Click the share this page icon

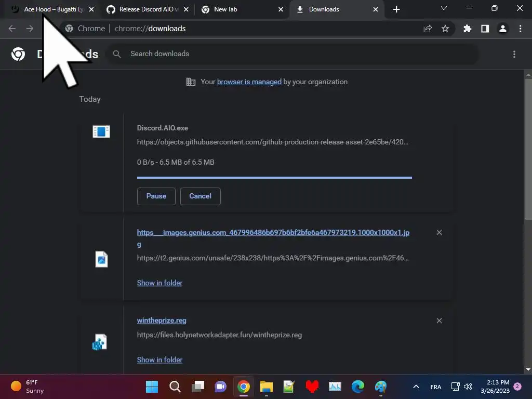[x=428, y=29]
